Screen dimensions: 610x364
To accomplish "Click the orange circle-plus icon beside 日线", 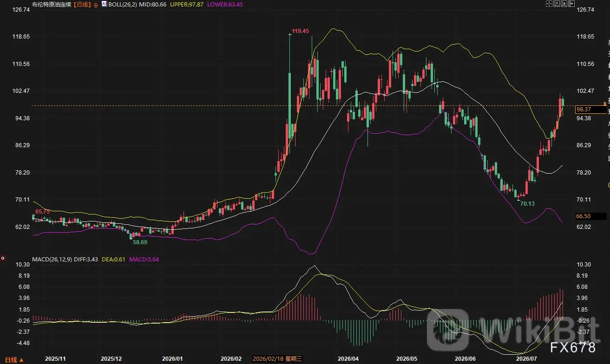I will (x=96, y=4).
